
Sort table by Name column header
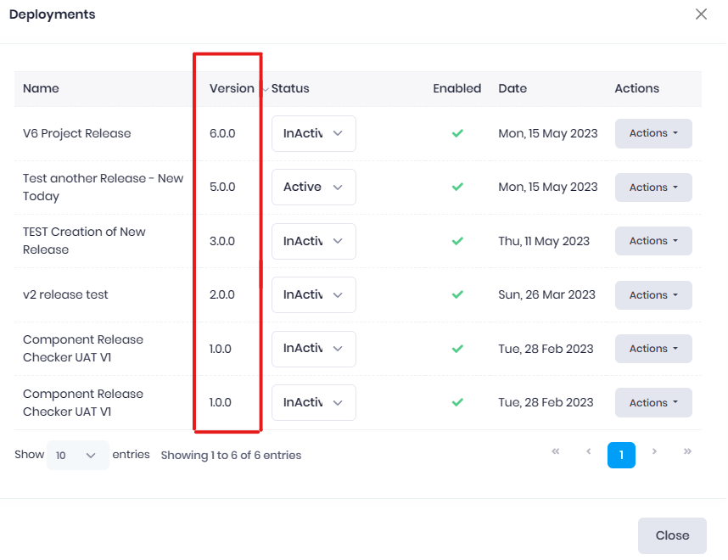coord(41,88)
